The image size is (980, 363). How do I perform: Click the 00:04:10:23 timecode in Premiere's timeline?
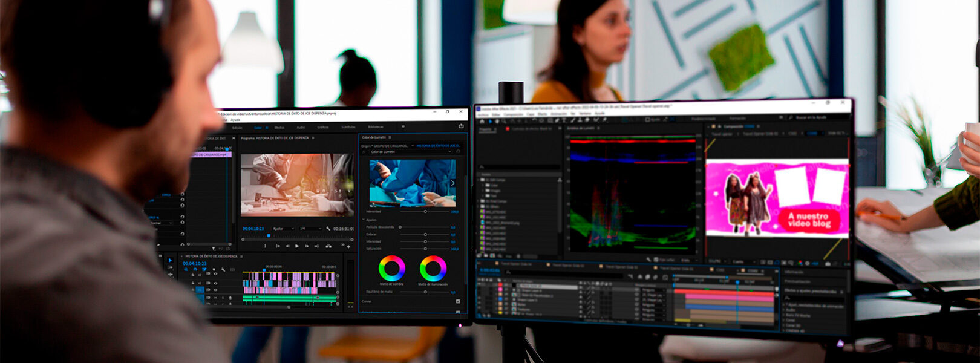[x=195, y=263]
